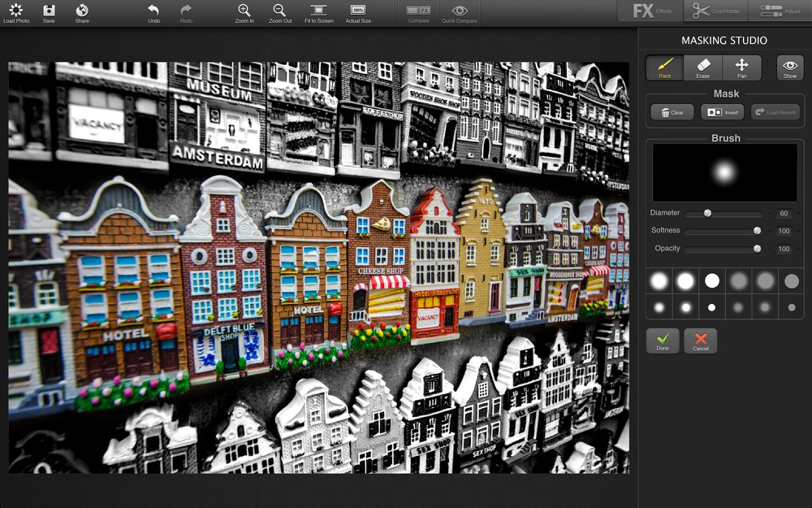The image size is (812, 508).
Task: Toggle Quick Compare eye in the toolbar
Action: pyautogui.click(x=460, y=13)
